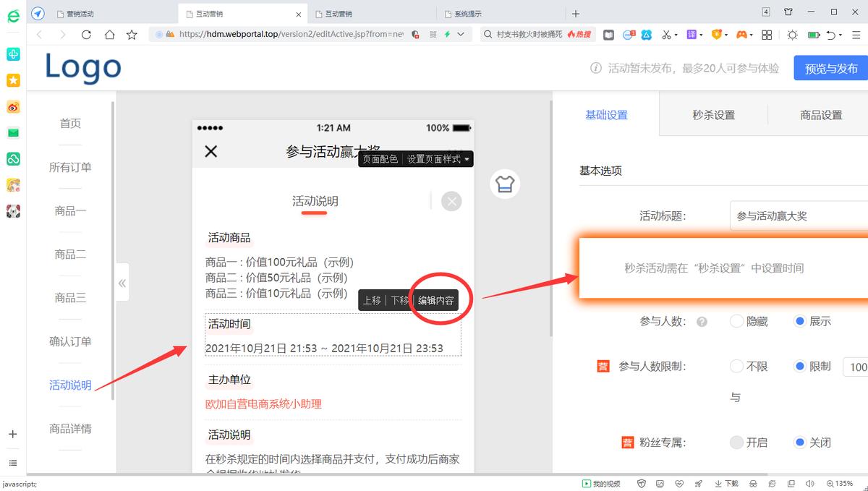Select the screenshot scissors tool in toolbar
868x491 pixels.
point(666,35)
